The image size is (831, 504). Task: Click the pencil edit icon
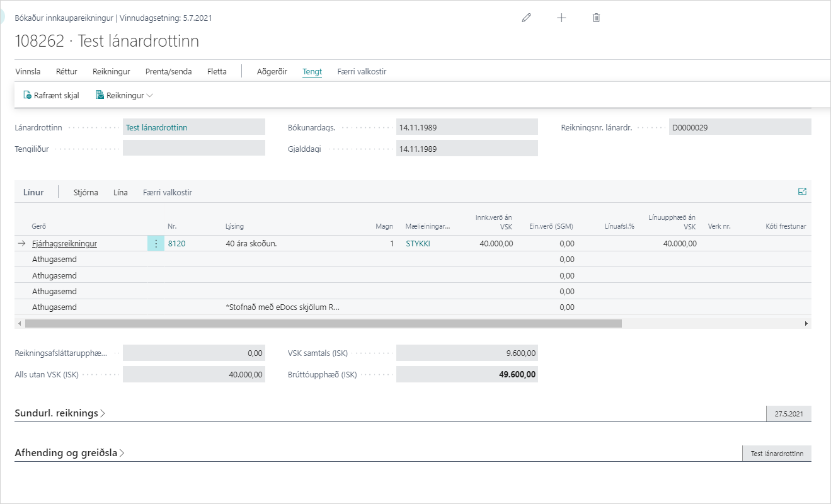pos(527,18)
